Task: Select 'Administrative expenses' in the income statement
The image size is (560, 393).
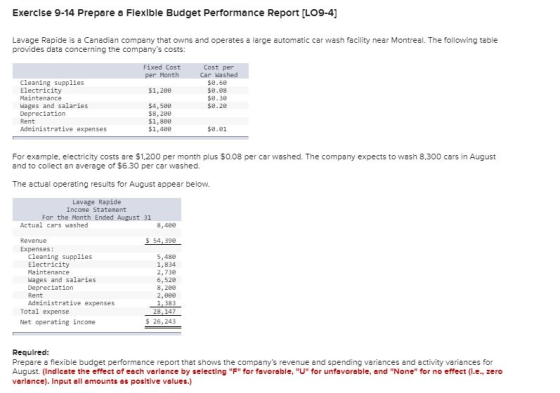Action: (x=71, y=303)
